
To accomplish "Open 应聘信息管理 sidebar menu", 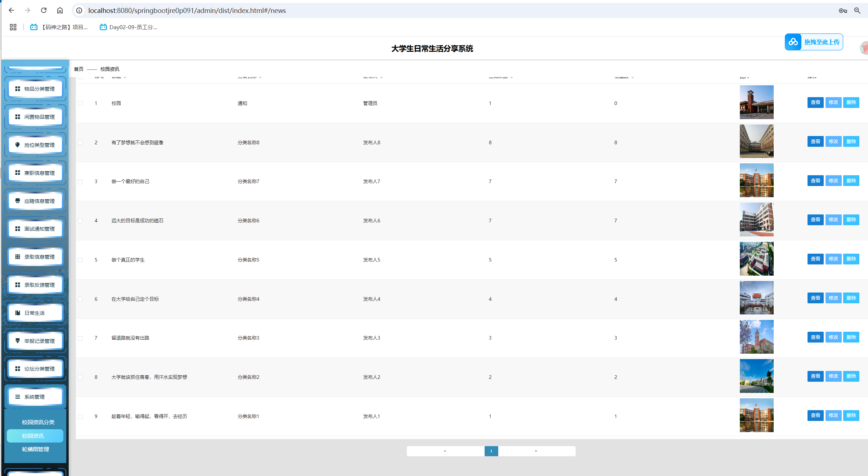I will 35,201.
